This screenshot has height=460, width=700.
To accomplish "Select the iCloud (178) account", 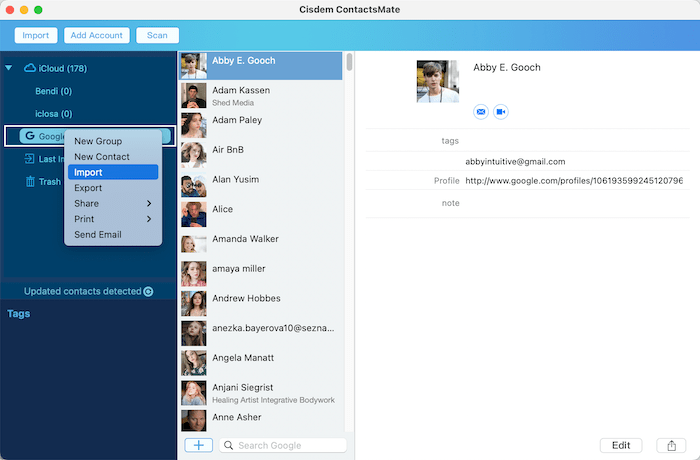I will click(62, 68).
